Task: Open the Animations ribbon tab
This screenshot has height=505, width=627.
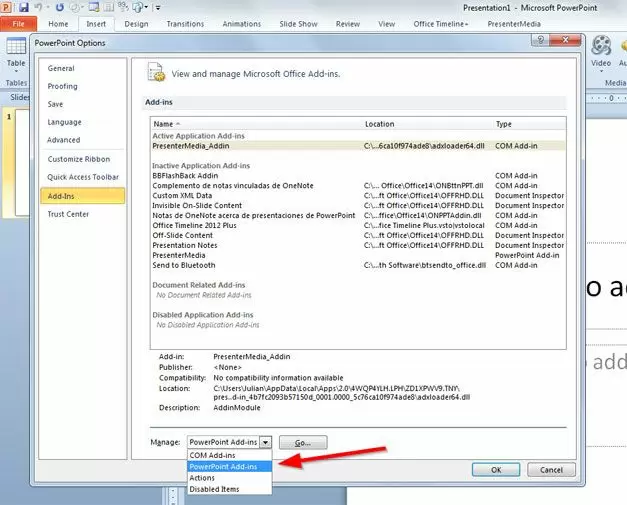Action: pyautogui.click(x=242, y=24)
